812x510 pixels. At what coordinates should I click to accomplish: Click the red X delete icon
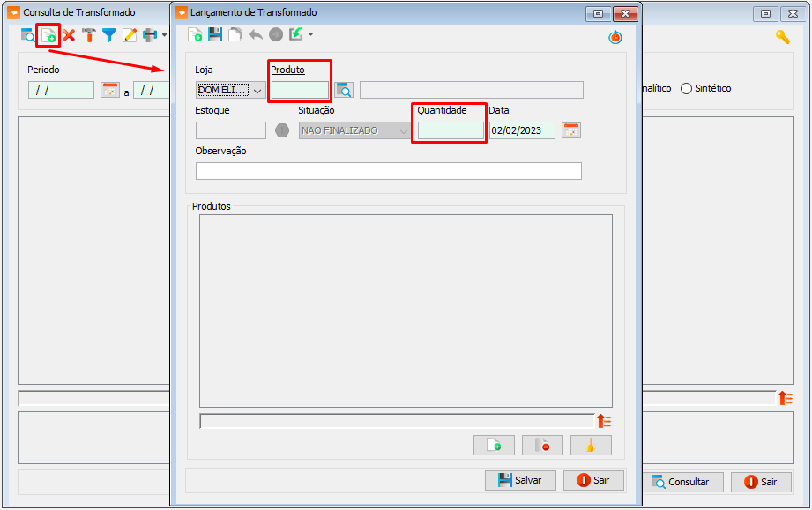coord(69,35)
